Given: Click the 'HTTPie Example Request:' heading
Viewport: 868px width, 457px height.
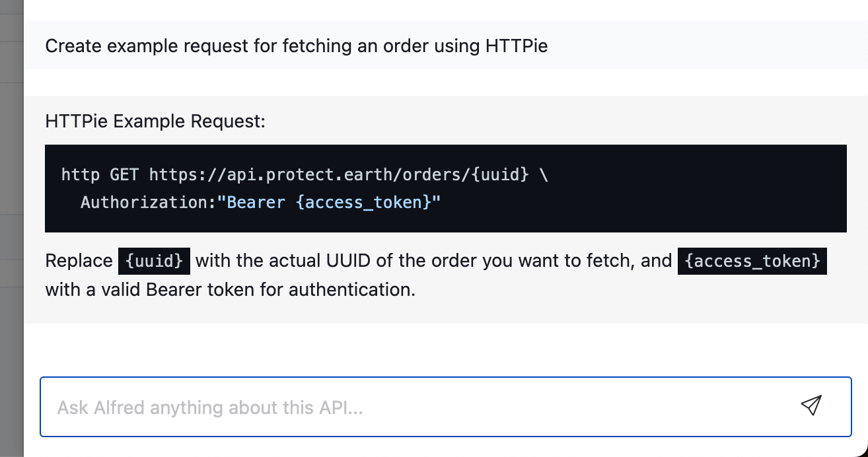Looking at the screenshot, I should tap(155, 122).
